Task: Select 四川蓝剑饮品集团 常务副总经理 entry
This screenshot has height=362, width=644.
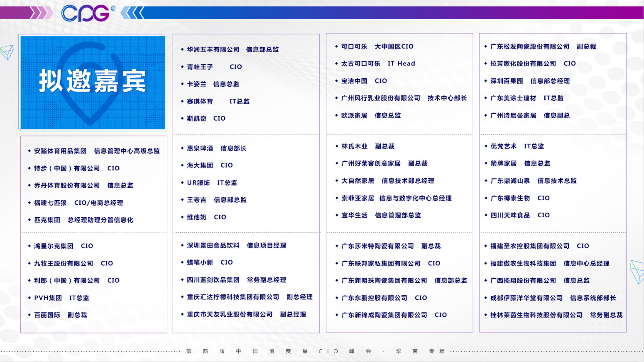Action: (236, 280)
